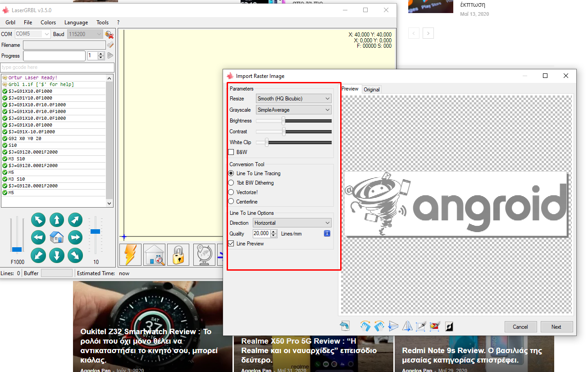Screen dimensions: 588x372
Task: Click the console log scroll-down arrow
Action: click(109, 203)
